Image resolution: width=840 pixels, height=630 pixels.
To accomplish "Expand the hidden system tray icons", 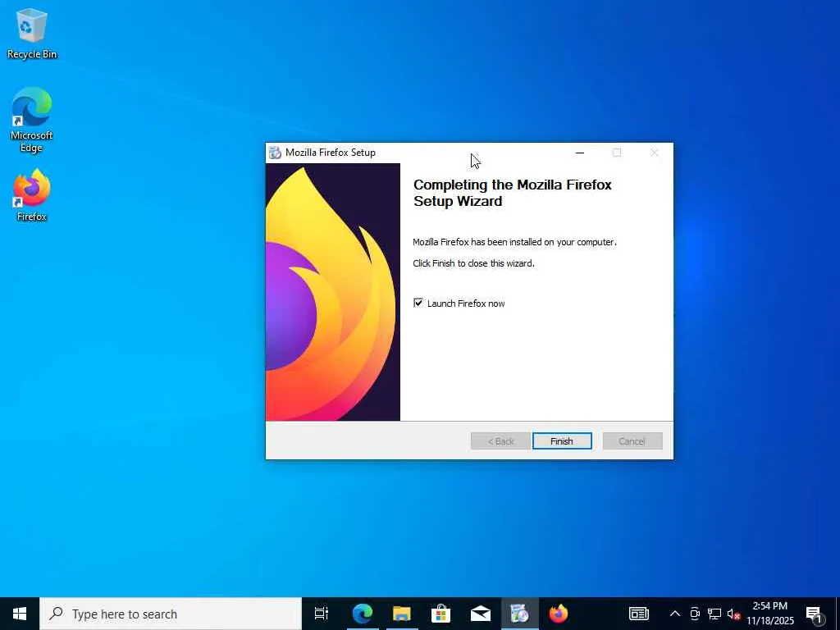I will [675, 614].
